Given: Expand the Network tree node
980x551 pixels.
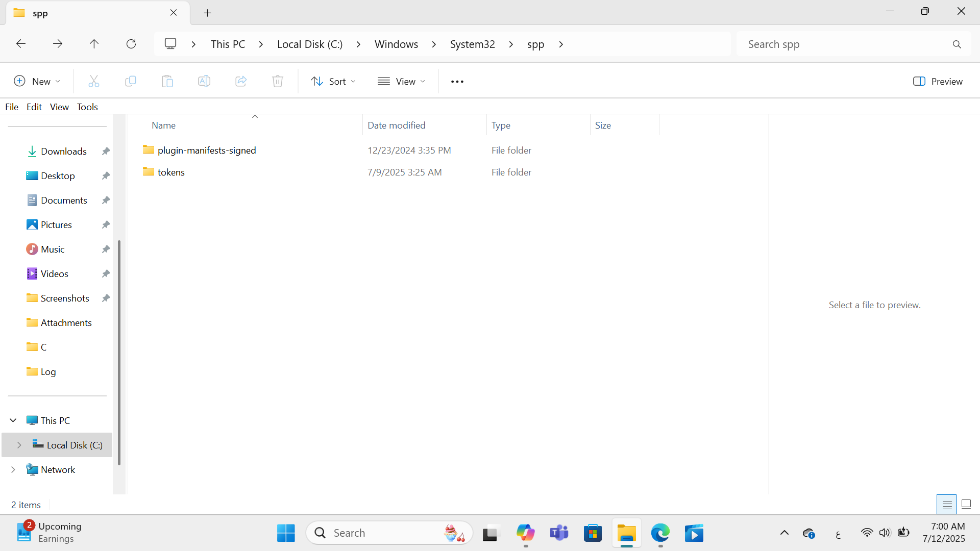Looking at the screenshot, I should (x=13, y=469).
